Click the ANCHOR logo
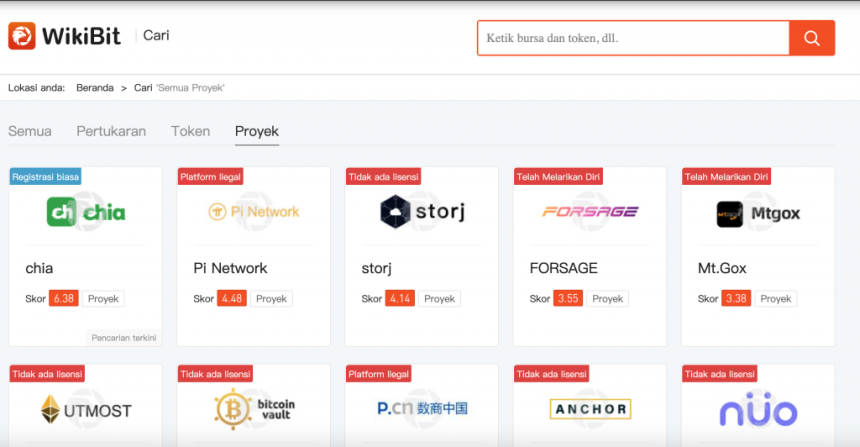860x447 pixels. click(589, 409)
